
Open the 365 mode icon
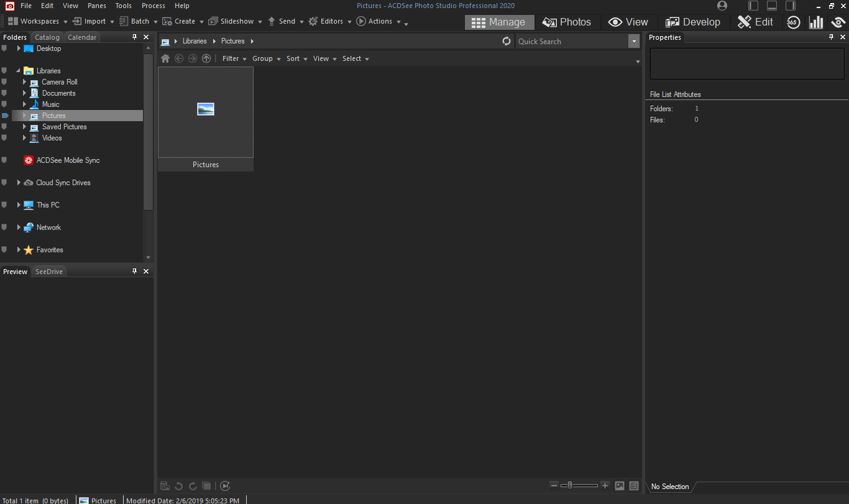click(792, 22)
